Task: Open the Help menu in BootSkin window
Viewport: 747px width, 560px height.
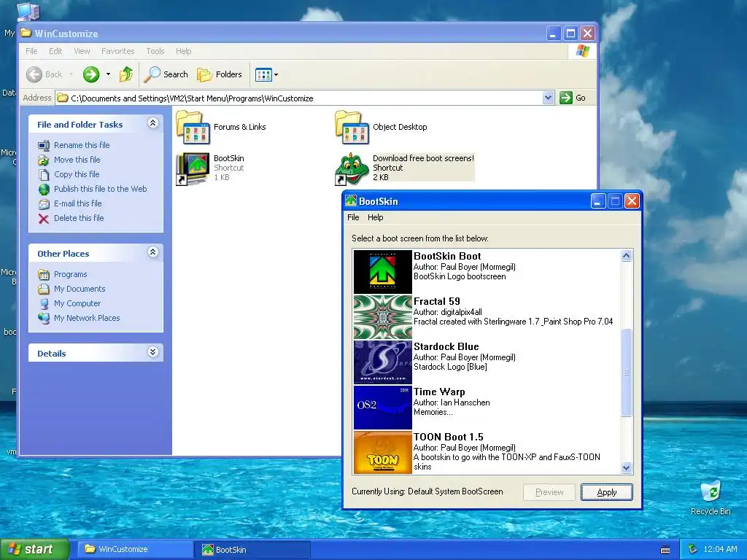Action: click(x=375, y=217)
